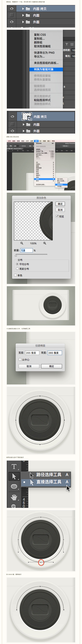Toggle the 预览 checkbox in 添加杂色 dialog

click(x=57, y=216)
